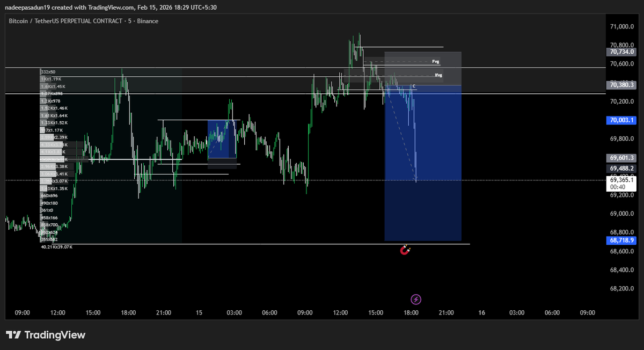Screen dimensions: 644x350
Task: Click the 70,734.0 price label
Action: pyautogui.click(x=622, y=52)
